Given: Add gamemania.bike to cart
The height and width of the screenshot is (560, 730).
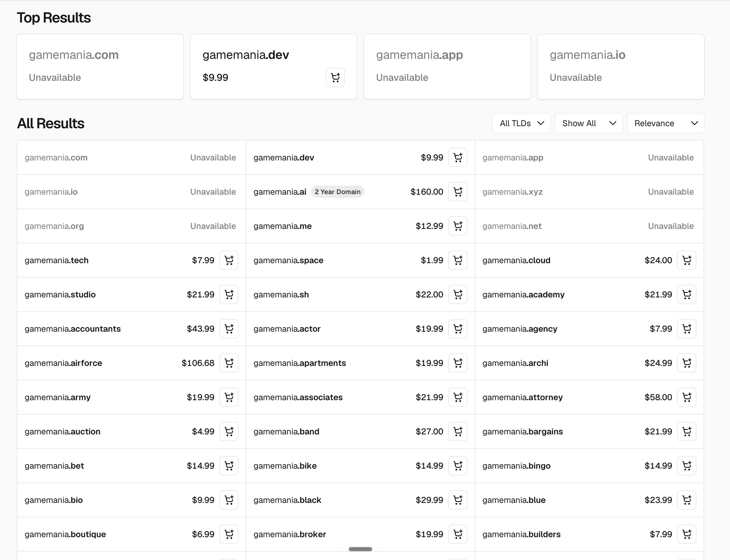Looking at the screenshot, I should click(x=458, y=466).
